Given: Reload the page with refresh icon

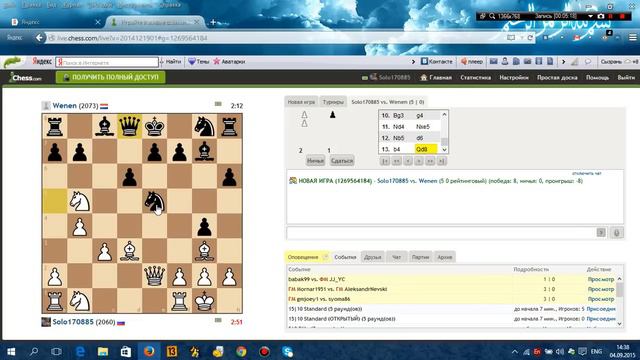Looking at the screenshot, I should pyautogui.click(x=530, y=38).
